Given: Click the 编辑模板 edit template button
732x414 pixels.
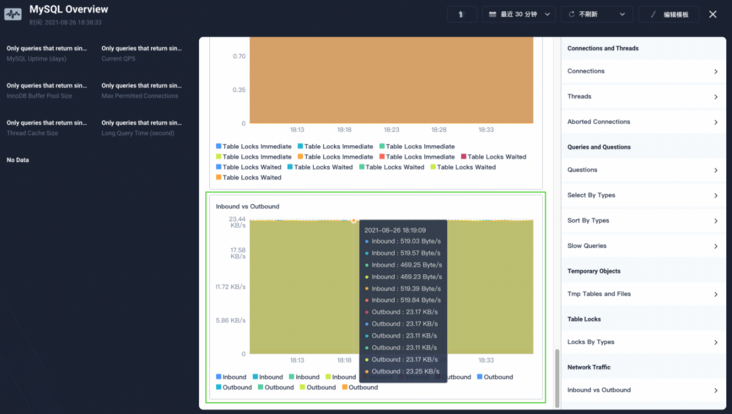Looking at the screenshot, I should [x=669, y=15].
